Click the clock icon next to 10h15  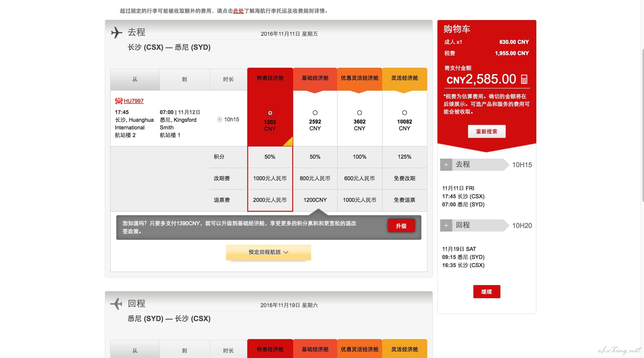(x=220, y=119)
